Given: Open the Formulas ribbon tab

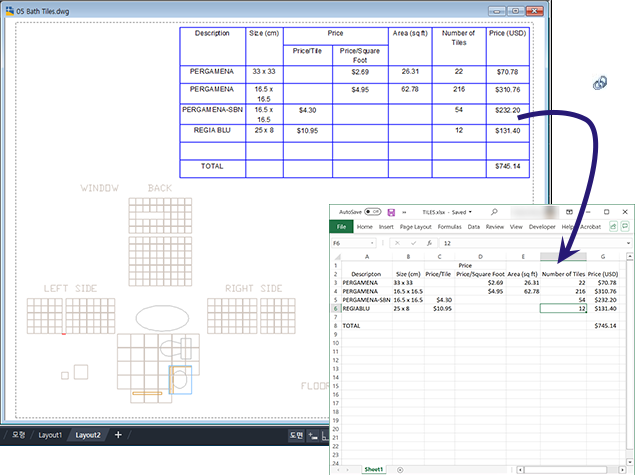Looking at the screenshot, I should click(450, 227).
